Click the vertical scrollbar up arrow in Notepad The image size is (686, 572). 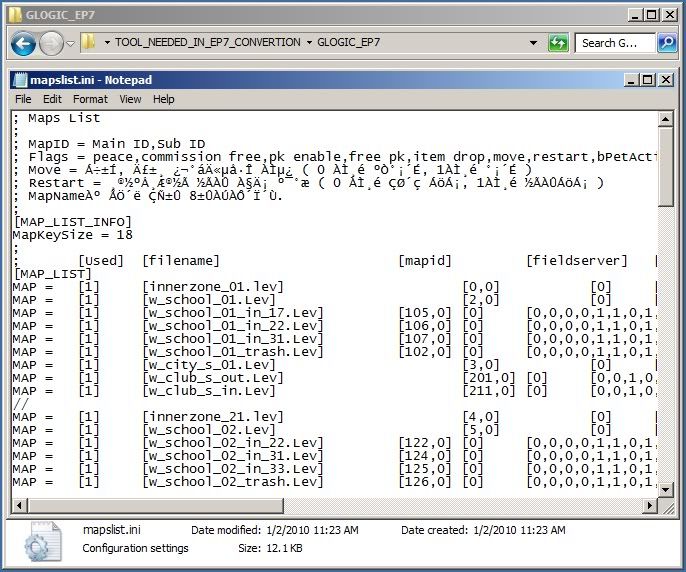pyautogui.click(x=666, y=118)
